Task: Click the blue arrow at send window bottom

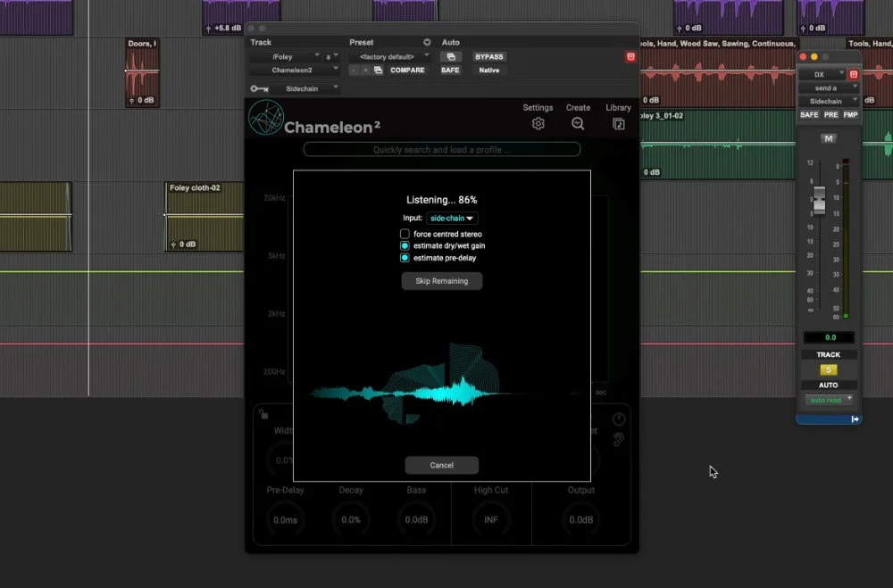Action: click(x=855, y=419)
